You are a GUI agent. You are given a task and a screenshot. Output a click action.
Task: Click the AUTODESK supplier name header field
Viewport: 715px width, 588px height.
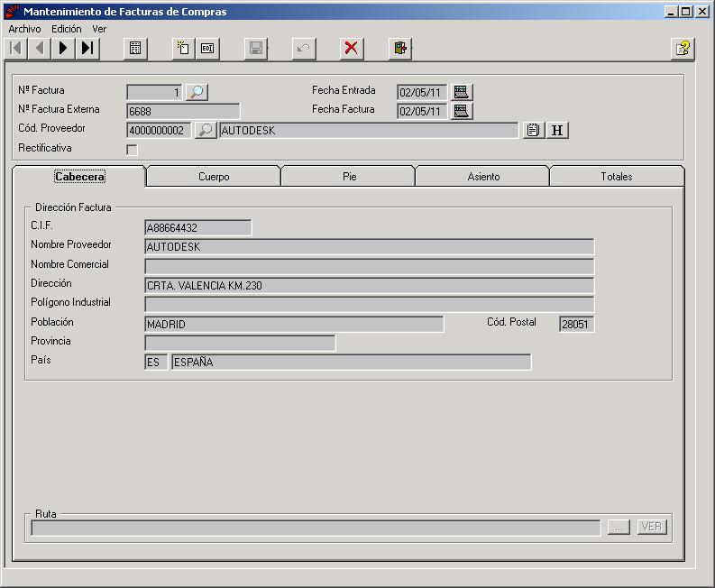pyautogui.click(x=369, y=131)
